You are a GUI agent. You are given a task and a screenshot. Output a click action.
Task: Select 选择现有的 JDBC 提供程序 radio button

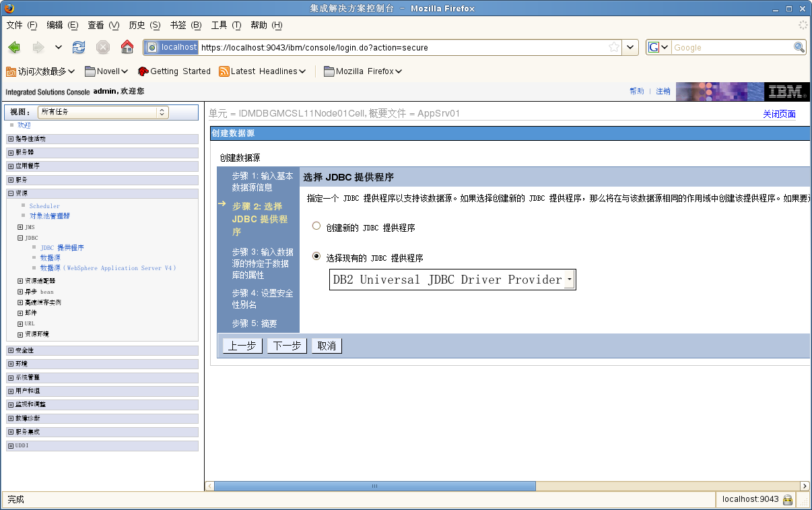[316, 257]
